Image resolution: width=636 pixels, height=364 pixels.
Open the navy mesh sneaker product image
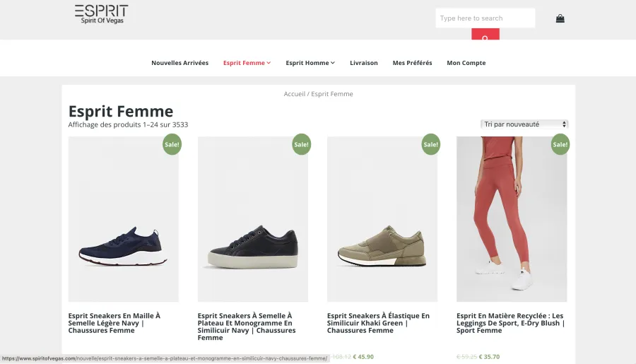(123, 219)
